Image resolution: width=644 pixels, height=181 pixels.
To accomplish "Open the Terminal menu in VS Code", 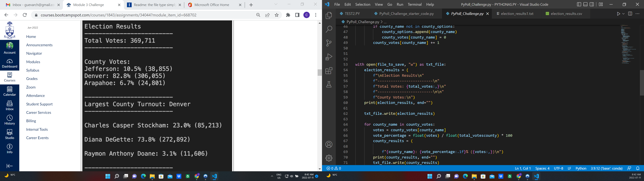I will tap(415, 4).
